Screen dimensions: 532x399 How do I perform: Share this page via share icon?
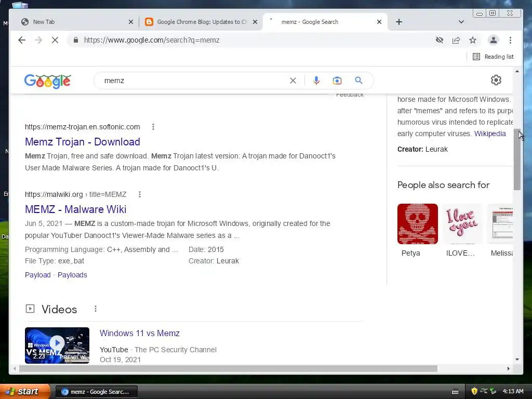456,40
